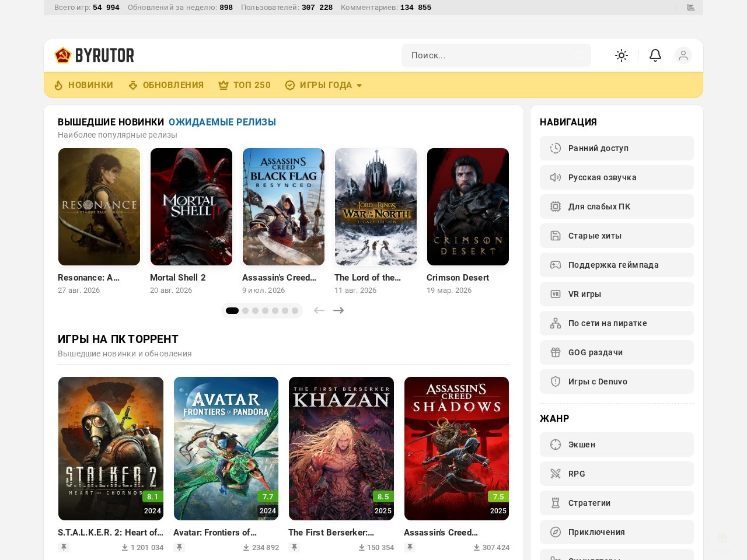Viewport: 747px width, 560px height.
Task: Select the last carousel pagination dot
Action: coord(295,310)
